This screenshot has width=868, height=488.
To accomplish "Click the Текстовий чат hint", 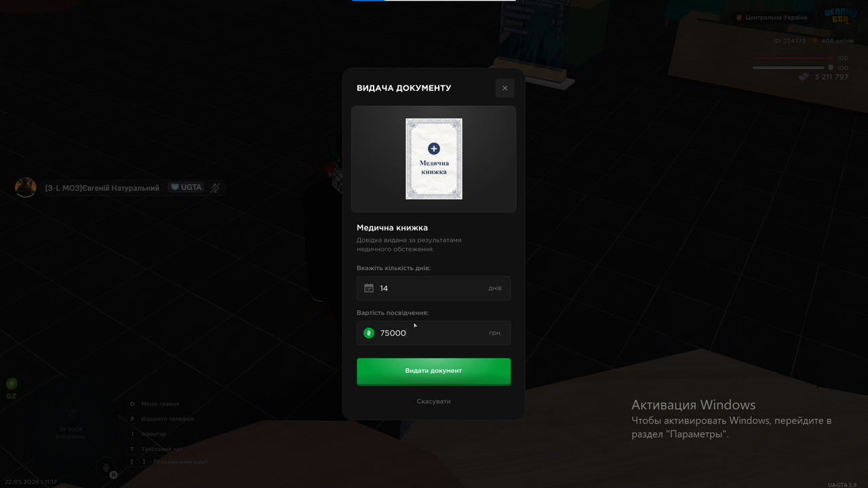I will tap(156, 449).
